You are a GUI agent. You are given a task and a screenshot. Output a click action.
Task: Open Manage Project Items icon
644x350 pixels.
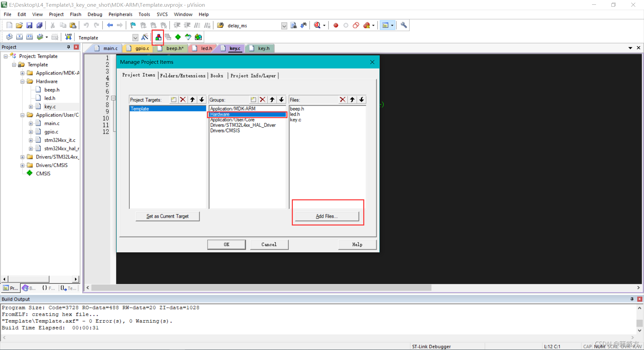pyautogui.click(x=158, y=37)
